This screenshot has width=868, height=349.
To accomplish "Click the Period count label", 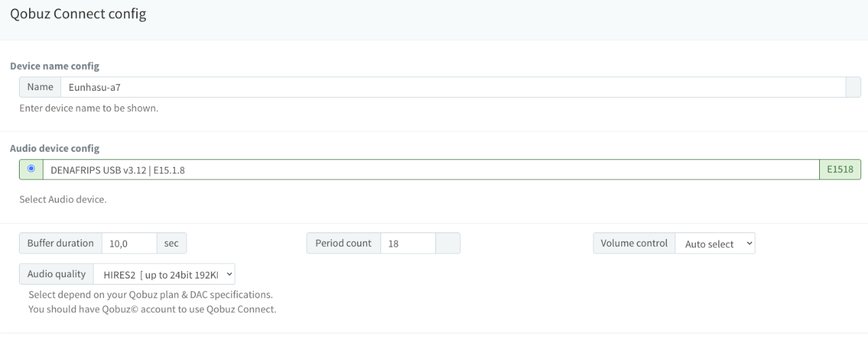I will coord(343,243).
